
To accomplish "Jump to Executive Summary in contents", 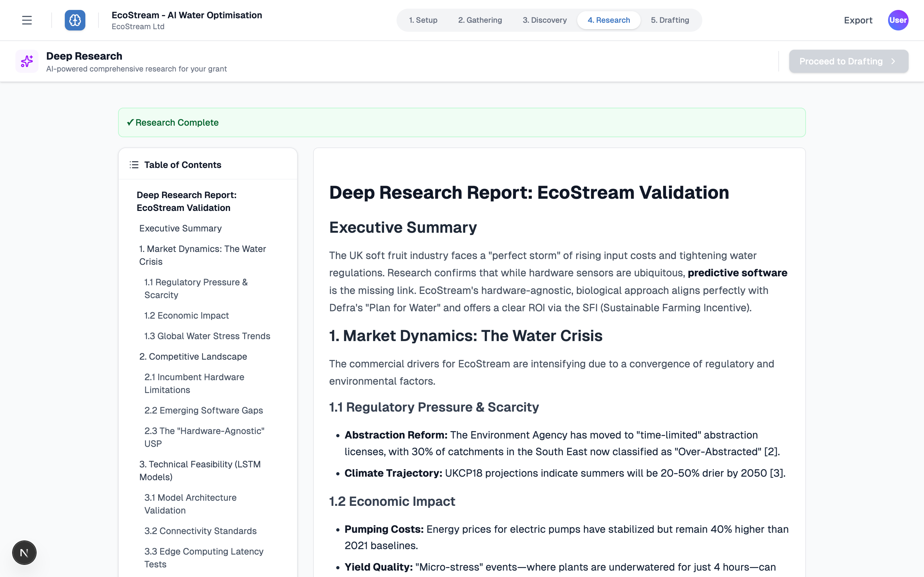I will (x=180, y=228).
